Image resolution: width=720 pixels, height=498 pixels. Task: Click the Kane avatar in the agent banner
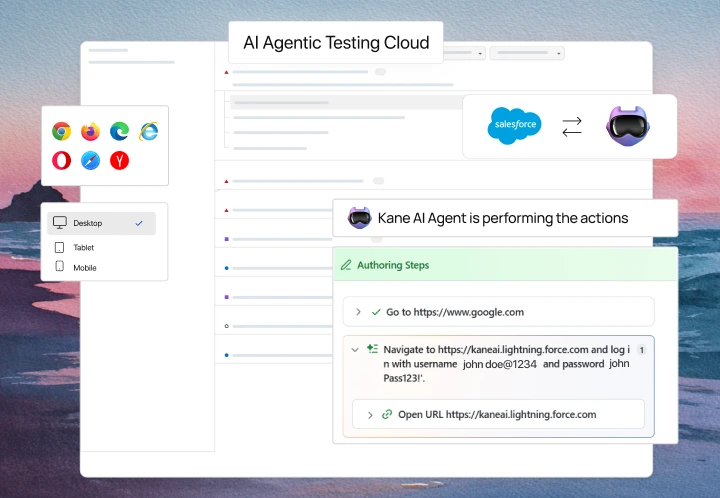click(x=359, y=218)
